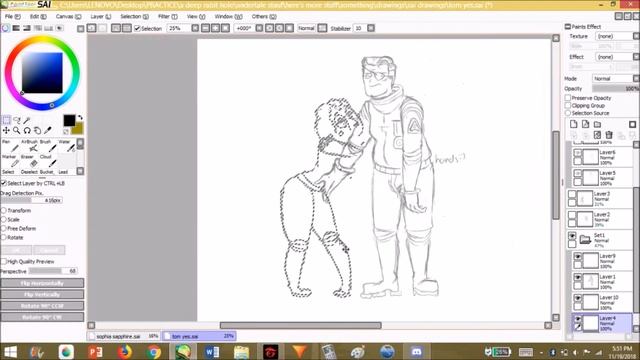Choose the Eraser tool
640x360 pixels.
tap(29, 161)
